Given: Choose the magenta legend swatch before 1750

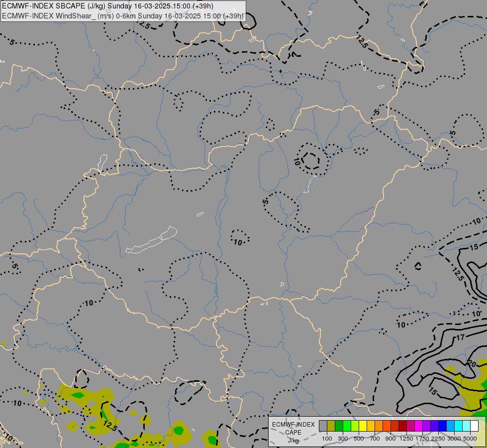Looking at the screenshot, I should tap(419, 426).
